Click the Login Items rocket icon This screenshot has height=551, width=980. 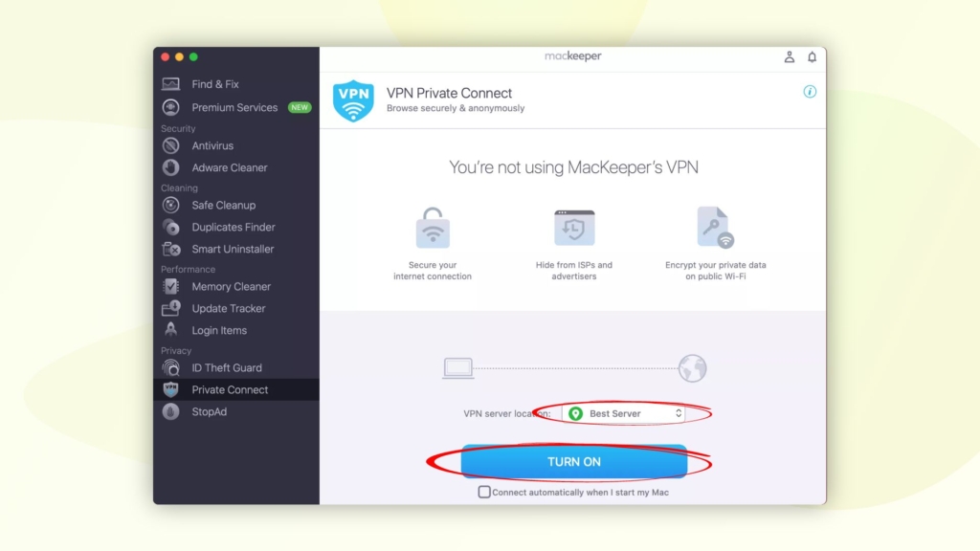170,330
